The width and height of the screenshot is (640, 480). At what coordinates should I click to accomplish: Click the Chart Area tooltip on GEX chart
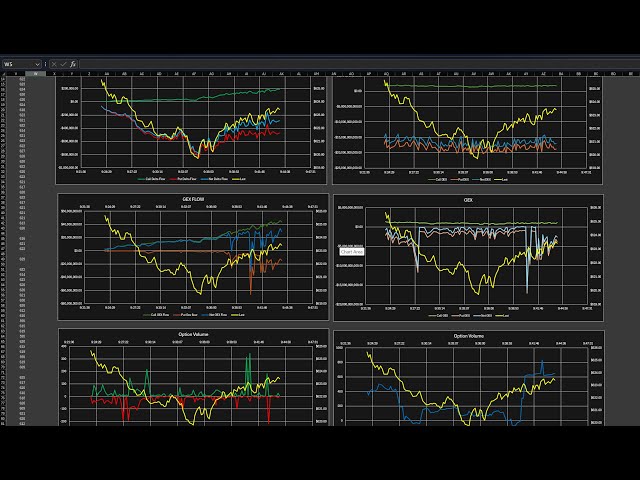[x=351, y=252]
